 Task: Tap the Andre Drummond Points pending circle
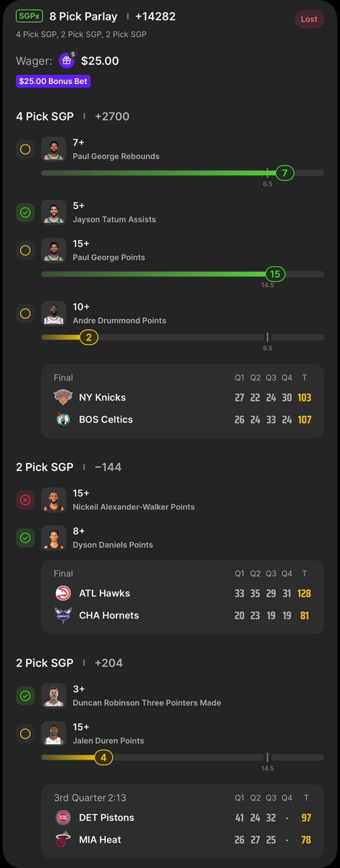pos(25,314)
